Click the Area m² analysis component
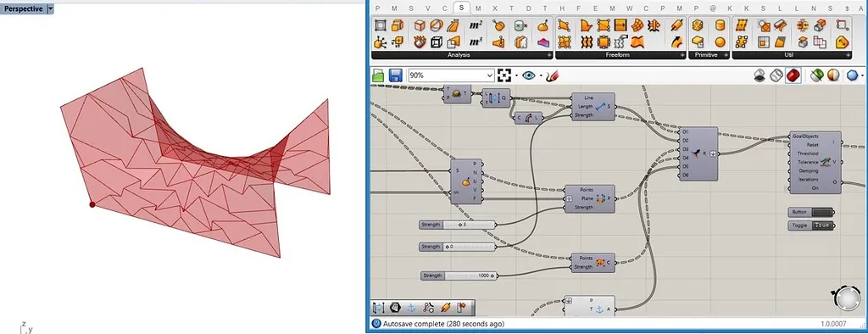Screen dimensions: 868x334 tap(476, 25)
